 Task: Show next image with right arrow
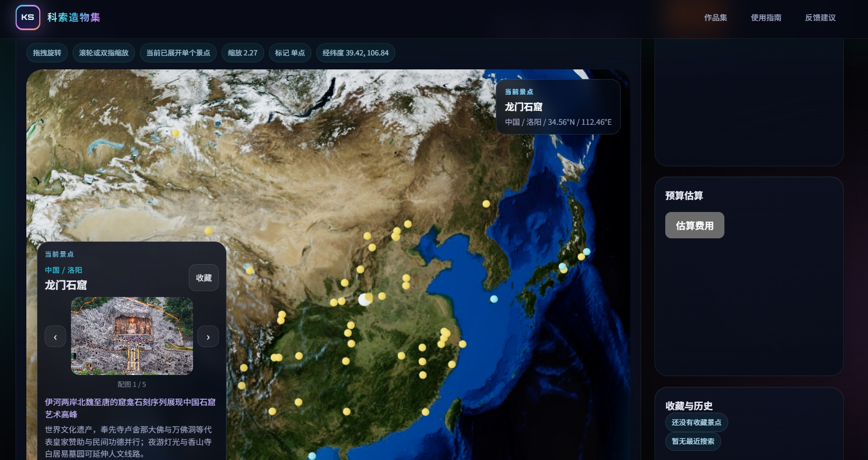[208, 337]
